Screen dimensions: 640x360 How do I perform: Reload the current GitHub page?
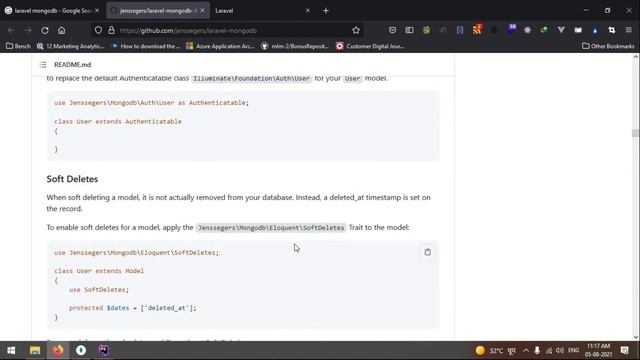(x=45, y=30)
